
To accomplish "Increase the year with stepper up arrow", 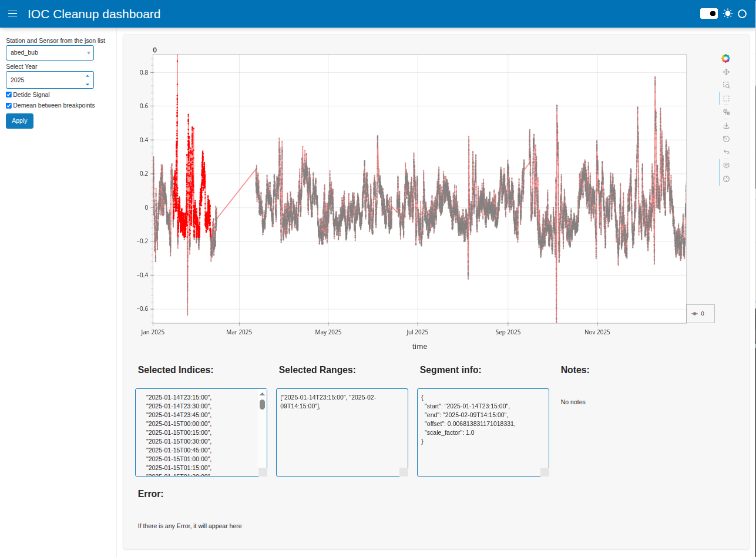I will 88,76.
